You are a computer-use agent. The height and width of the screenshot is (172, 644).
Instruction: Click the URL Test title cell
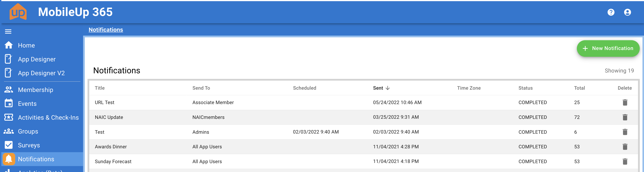(104, 103)
